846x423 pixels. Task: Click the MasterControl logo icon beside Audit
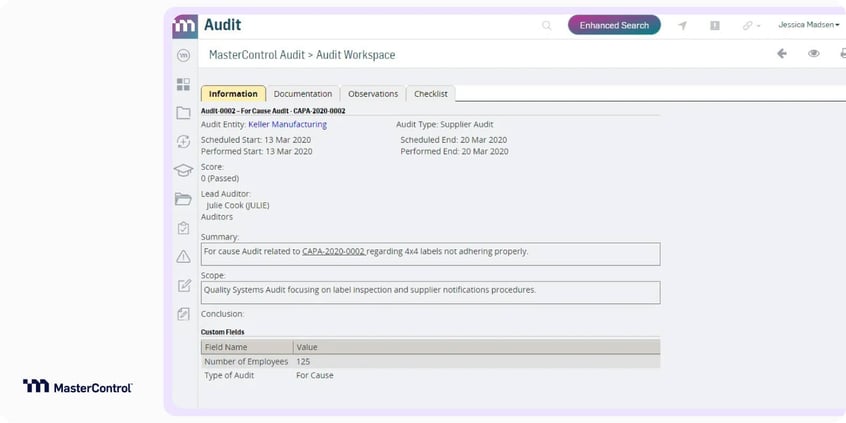click(x=185, y=26)
